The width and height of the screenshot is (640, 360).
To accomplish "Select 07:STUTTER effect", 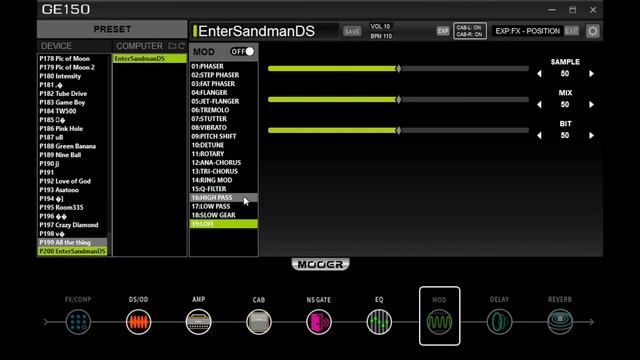I will click(224, 119).
